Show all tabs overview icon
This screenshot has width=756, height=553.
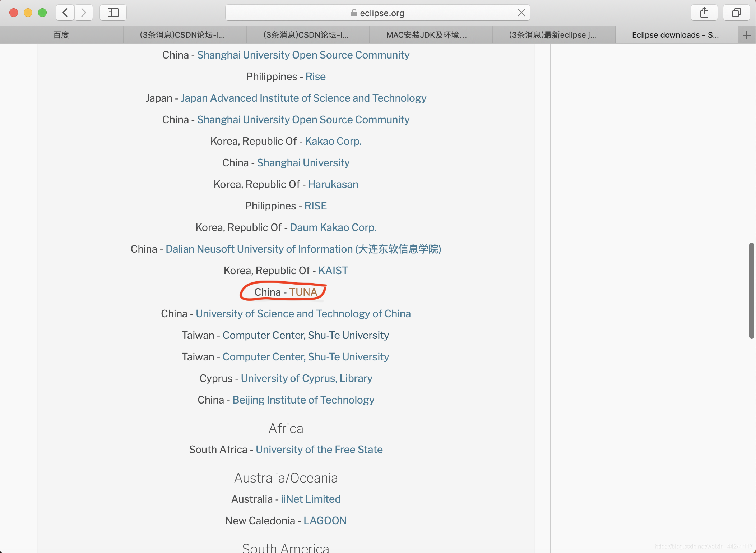pos(736,13)
